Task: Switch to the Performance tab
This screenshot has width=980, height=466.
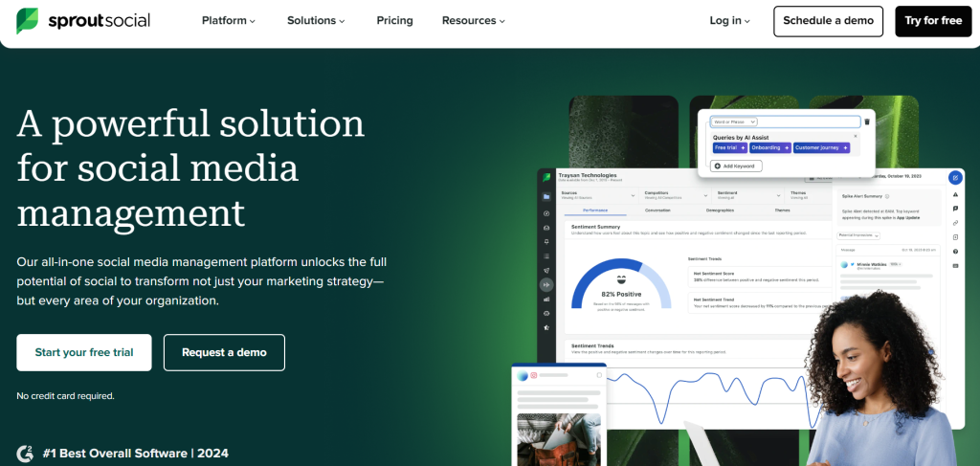Action: [x=595, y=211]
